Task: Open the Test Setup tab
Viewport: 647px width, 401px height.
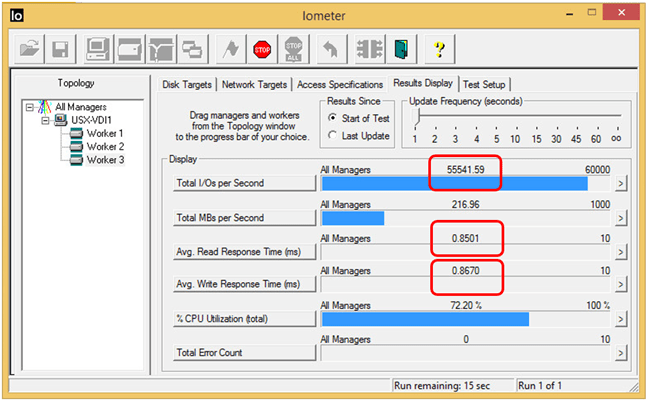Action: [x=485, y=85]
